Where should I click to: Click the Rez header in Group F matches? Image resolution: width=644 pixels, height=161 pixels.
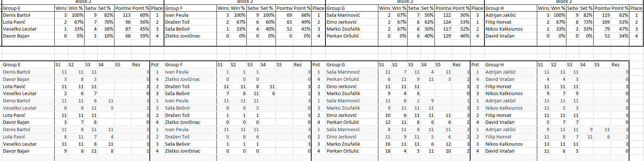pos(298,65)
